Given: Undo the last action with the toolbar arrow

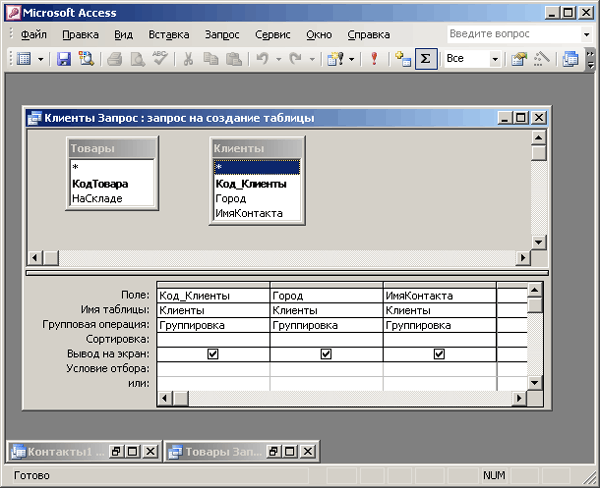Looking at the screenshot, I should pos(262,59).
